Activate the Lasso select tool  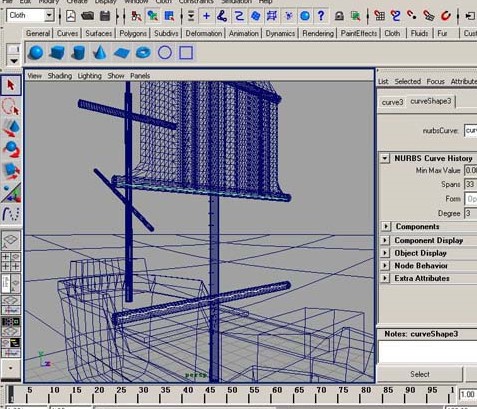(x=11, y=107)
